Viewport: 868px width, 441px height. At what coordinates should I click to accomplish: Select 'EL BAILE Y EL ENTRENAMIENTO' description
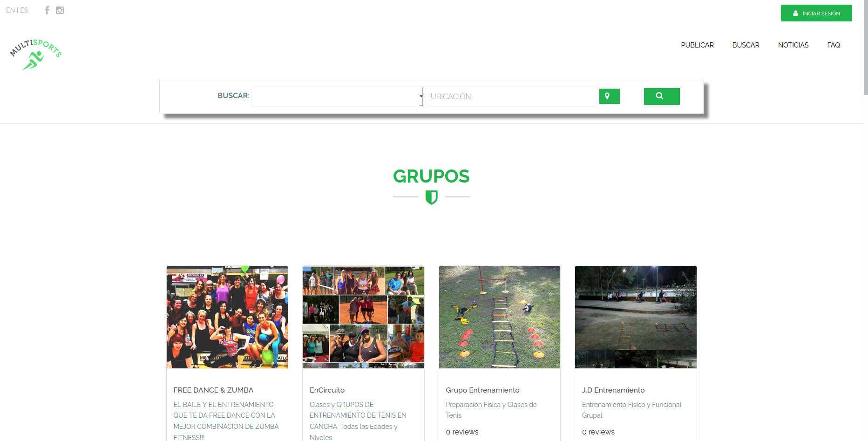pos(226,421)
